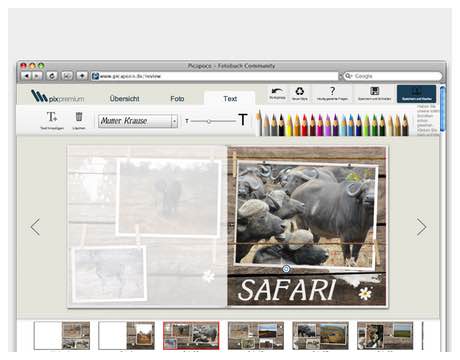This screenshot has height=360, width=460.
Task: Switch to the Foto tab
Action: [x=177, y=99]
